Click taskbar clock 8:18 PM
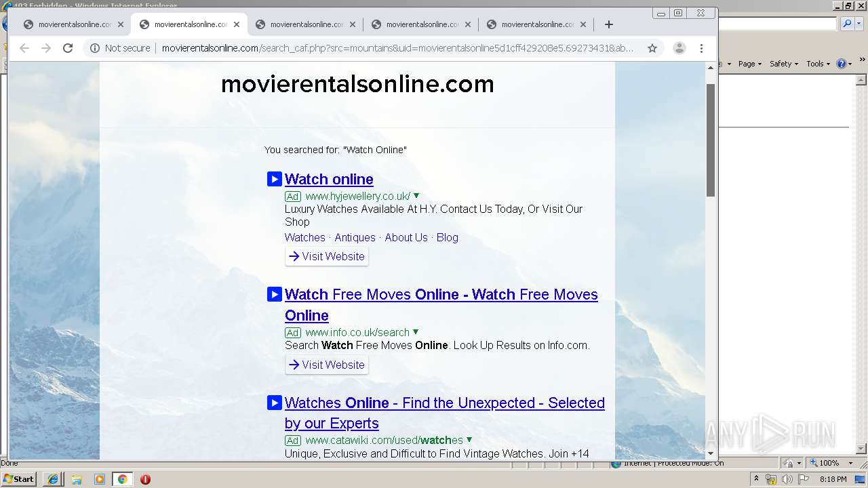The height and width of the screenshot is (488, 868). point(833,479)
